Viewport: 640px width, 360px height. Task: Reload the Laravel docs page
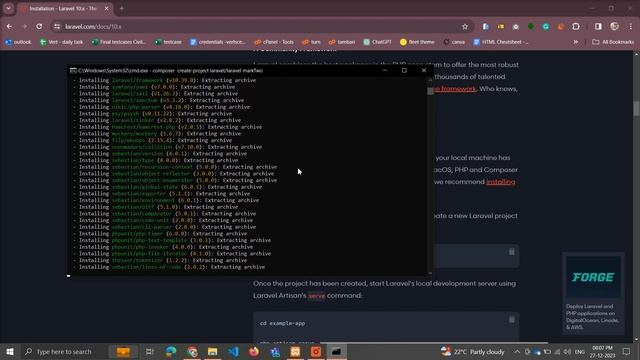coord(39,27)
